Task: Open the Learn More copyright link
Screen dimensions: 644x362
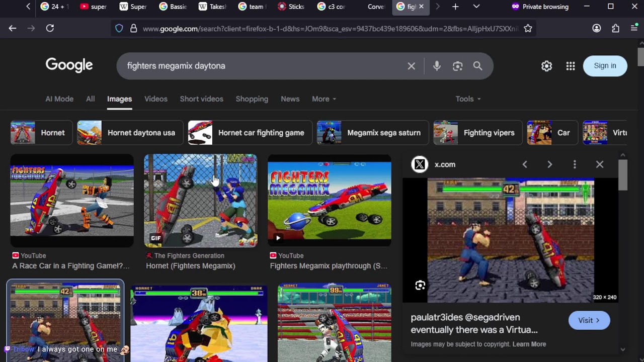Action: coord(529,344)
